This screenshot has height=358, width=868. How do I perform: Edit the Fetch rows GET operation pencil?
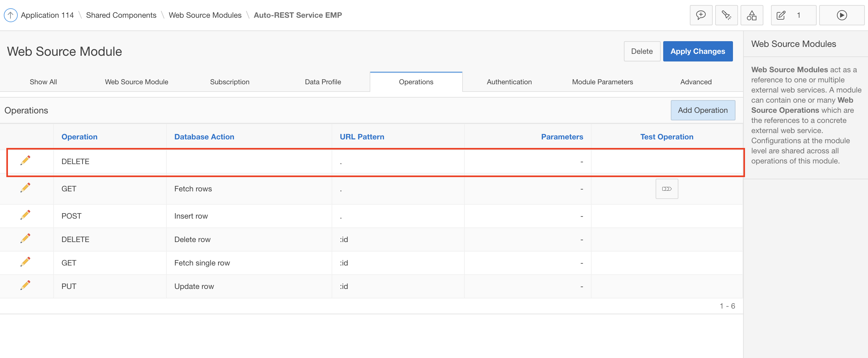click(x=25, y=188)
